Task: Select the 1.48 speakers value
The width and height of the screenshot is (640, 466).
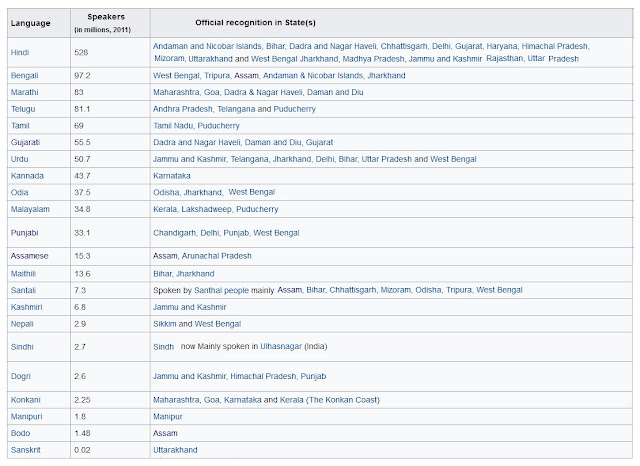Action: click(82, 433)
